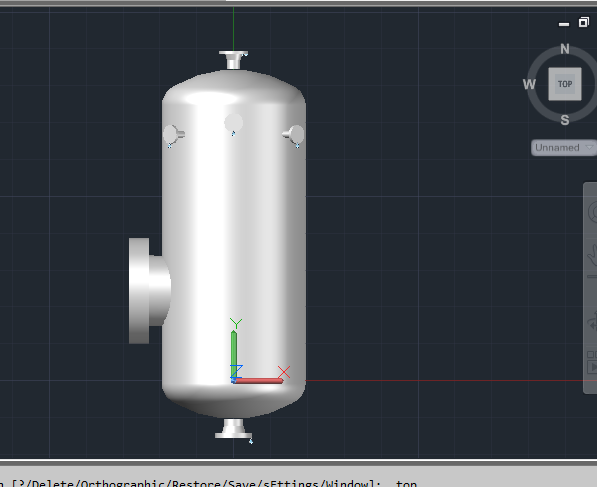Click the TOP face of the ViewCube
597x487 pixels.
[565, 84]
